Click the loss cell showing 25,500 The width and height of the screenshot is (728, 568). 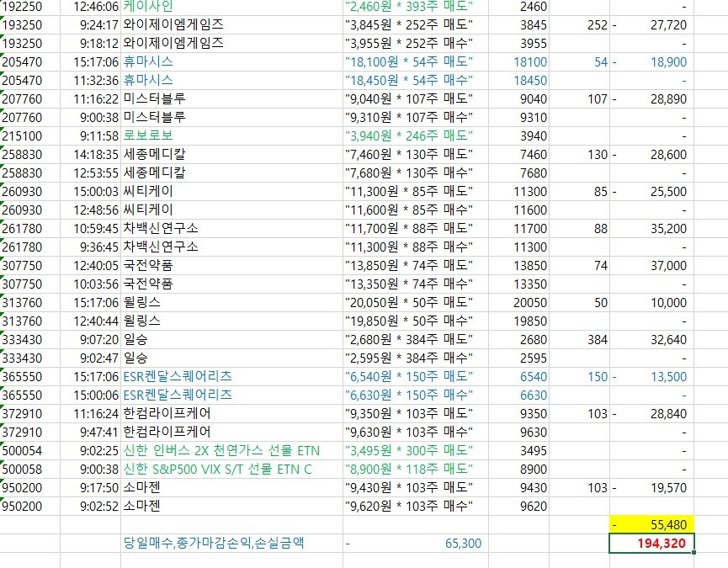(651, 192)
